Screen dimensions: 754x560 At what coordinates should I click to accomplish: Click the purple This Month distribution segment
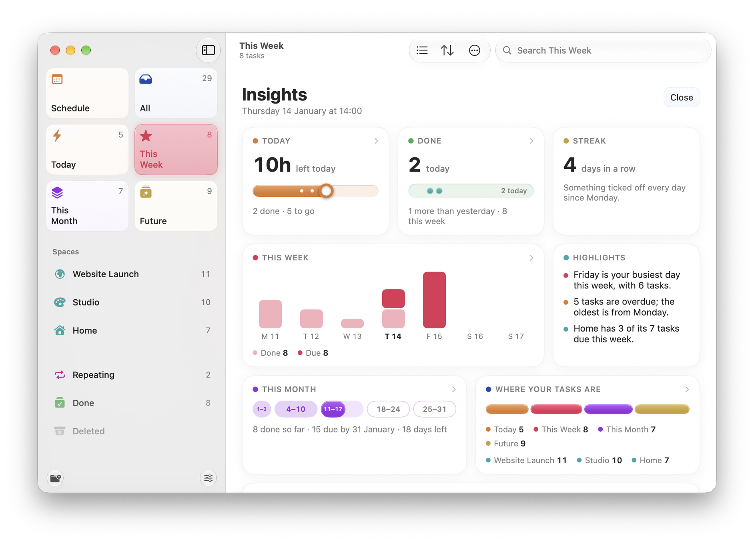click(x=608, y=409)
